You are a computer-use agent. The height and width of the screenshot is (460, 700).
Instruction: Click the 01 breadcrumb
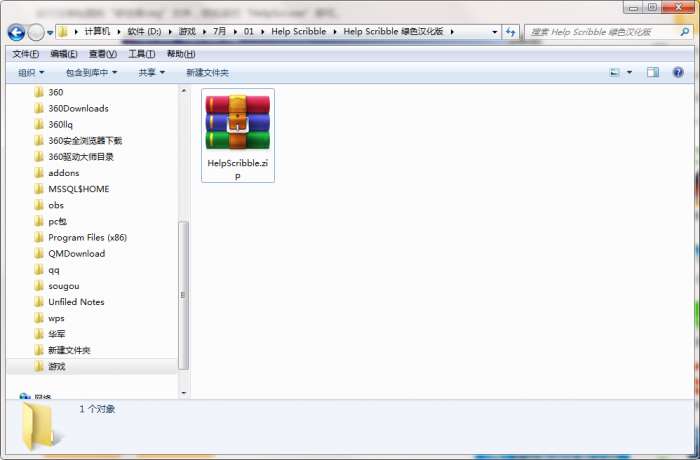(x=249, y=31)
